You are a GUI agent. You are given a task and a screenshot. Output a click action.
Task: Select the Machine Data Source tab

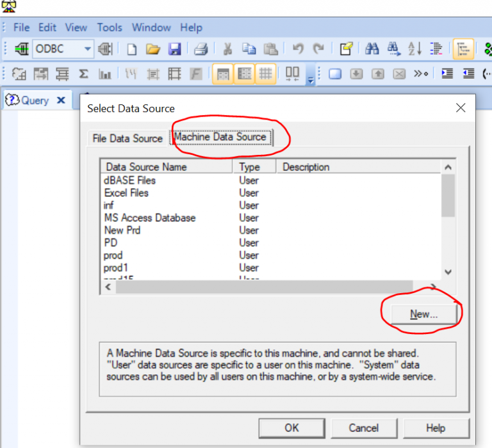pos(220,137)
